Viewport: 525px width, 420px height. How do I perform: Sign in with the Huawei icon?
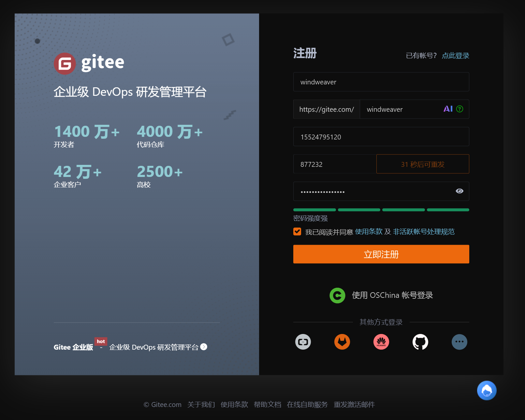381,342
